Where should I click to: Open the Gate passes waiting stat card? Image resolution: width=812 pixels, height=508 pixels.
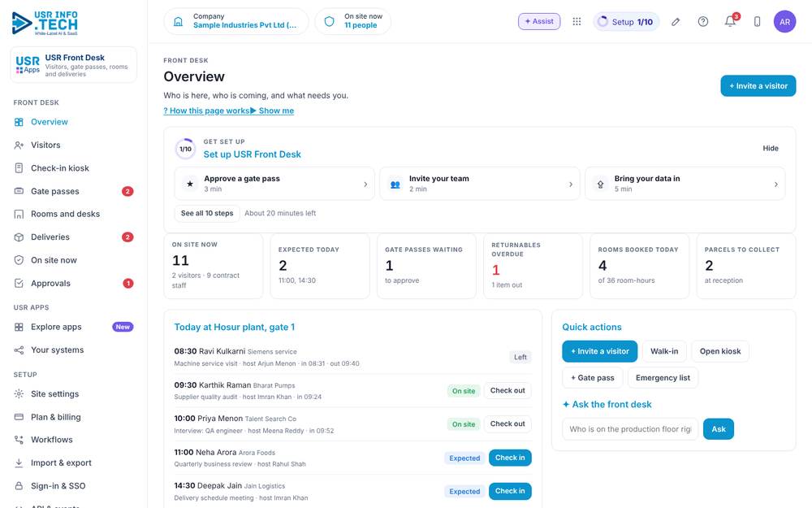click(x=426, y=266)
